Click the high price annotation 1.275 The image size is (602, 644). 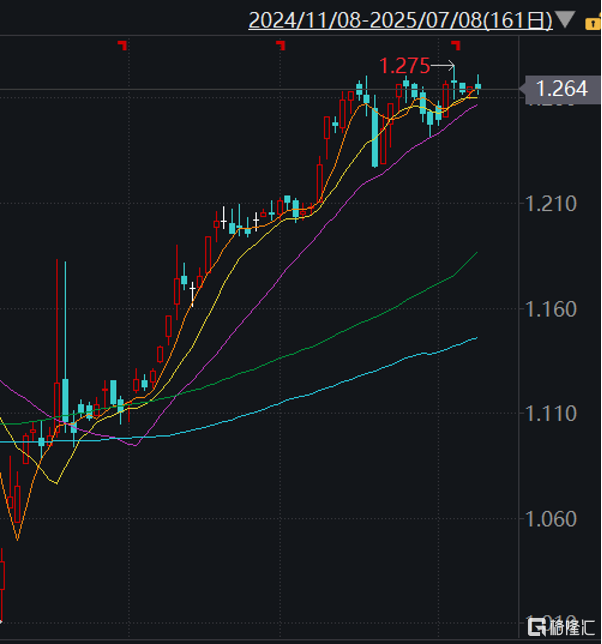[404, 66]
